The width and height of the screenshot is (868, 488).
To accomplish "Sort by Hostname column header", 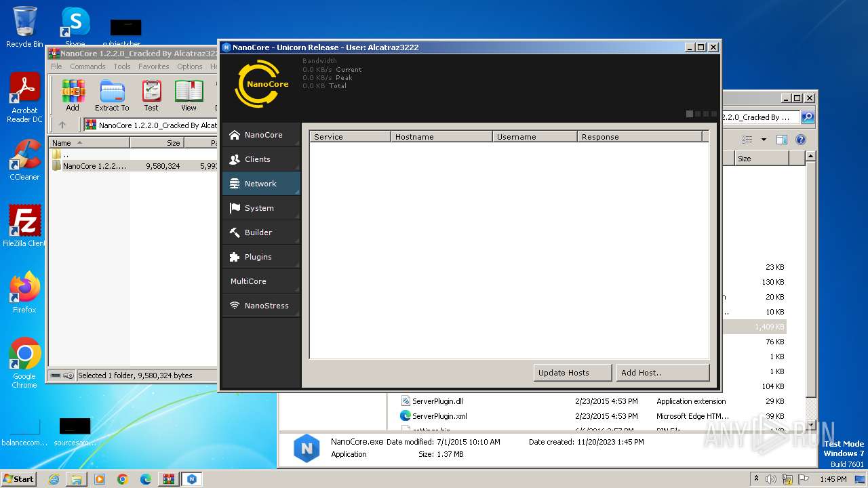I will coord(441,137).
